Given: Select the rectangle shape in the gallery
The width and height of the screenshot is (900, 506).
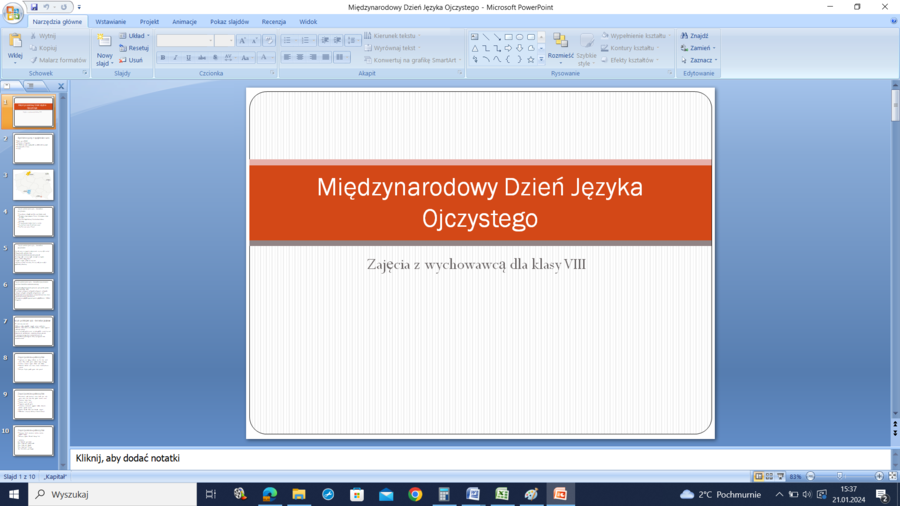Looking at the screenshot, I should point(509,37).
